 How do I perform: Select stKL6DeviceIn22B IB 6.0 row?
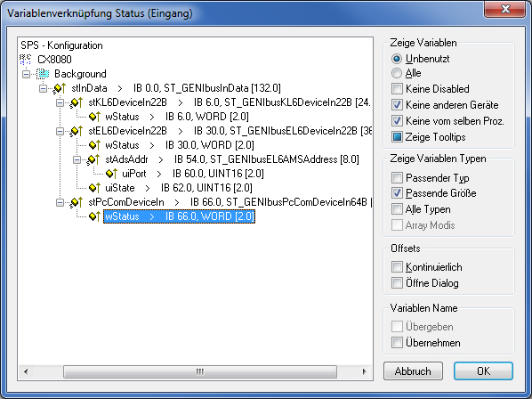[230, 102]
